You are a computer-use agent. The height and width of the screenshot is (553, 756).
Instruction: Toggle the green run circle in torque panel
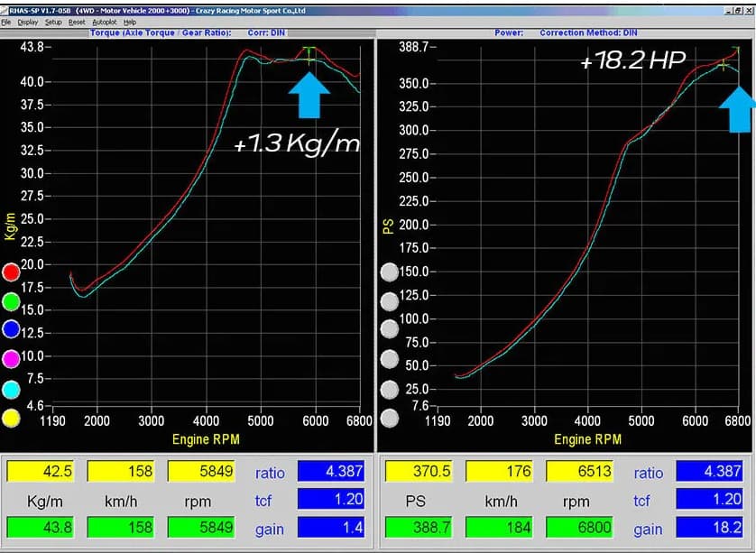[11, 301]
